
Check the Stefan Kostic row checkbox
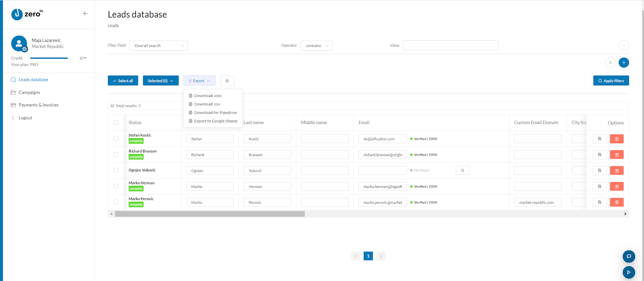pyautogui.click(x=116, y=138)
